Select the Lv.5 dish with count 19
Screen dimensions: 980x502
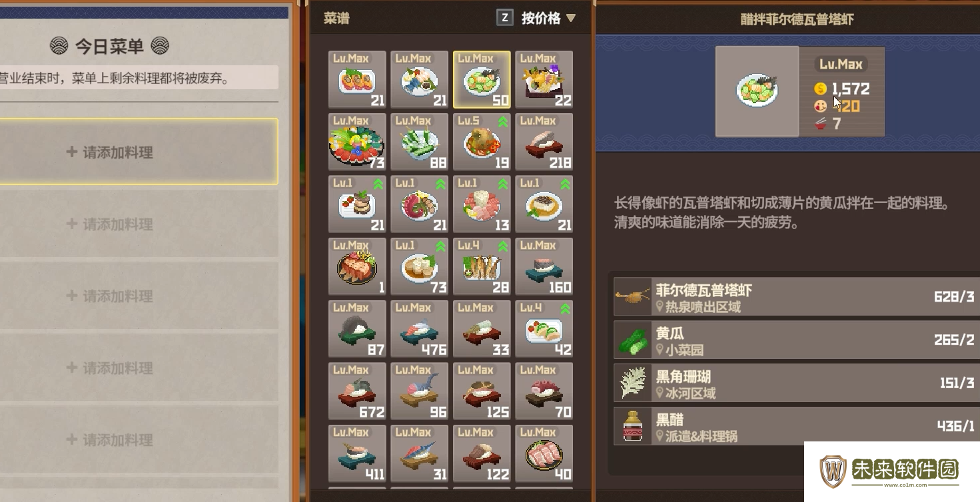(x=482, y=142)
